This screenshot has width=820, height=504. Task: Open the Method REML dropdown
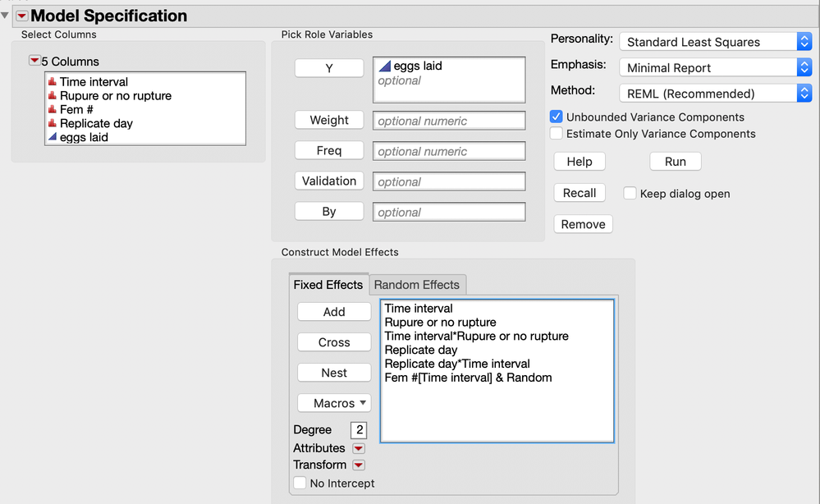[x=714, y=94]
